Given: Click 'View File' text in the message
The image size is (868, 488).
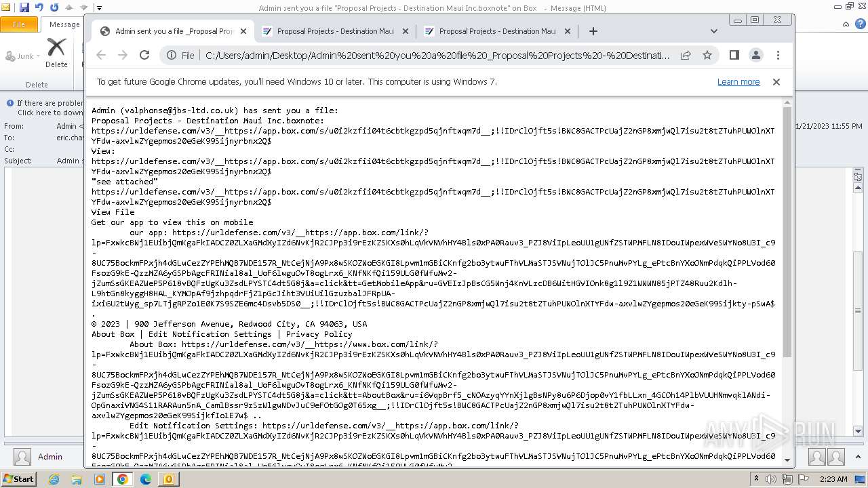Looking at the screenshot, I should [x=113, y=212].
